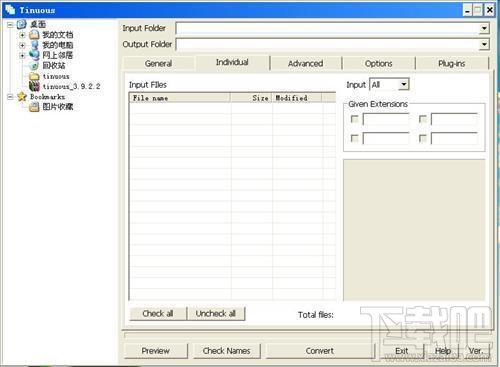Select the 网上邻居 tree label
The image size is (500, 367).
[58, 55]
